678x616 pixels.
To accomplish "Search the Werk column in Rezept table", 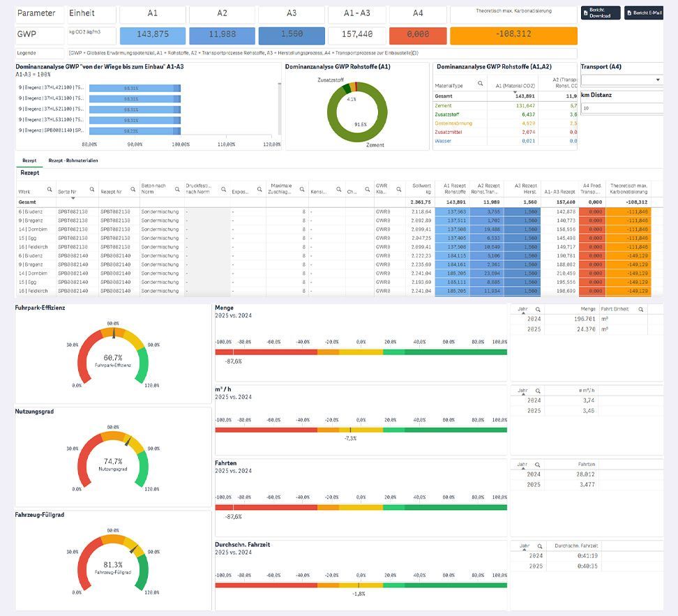I will (50, 190).
